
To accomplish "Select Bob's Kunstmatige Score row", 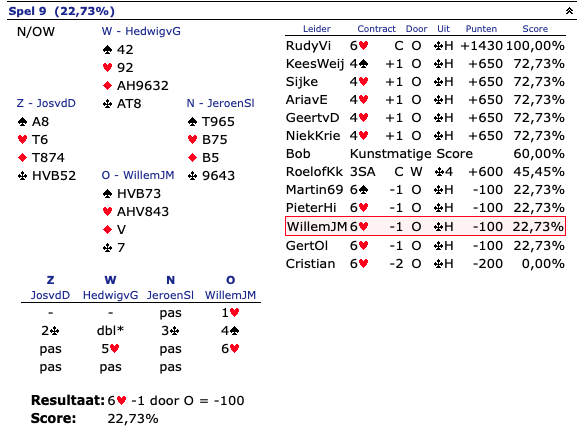I will point(425,154).
